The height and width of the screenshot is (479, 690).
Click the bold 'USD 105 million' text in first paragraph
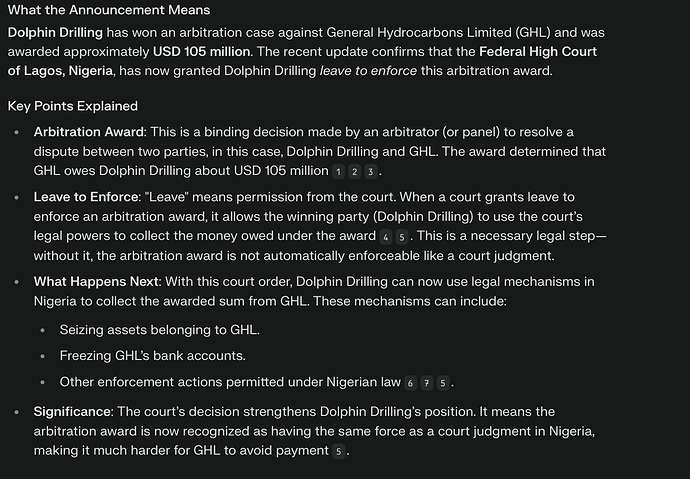[x=202, y=51]
